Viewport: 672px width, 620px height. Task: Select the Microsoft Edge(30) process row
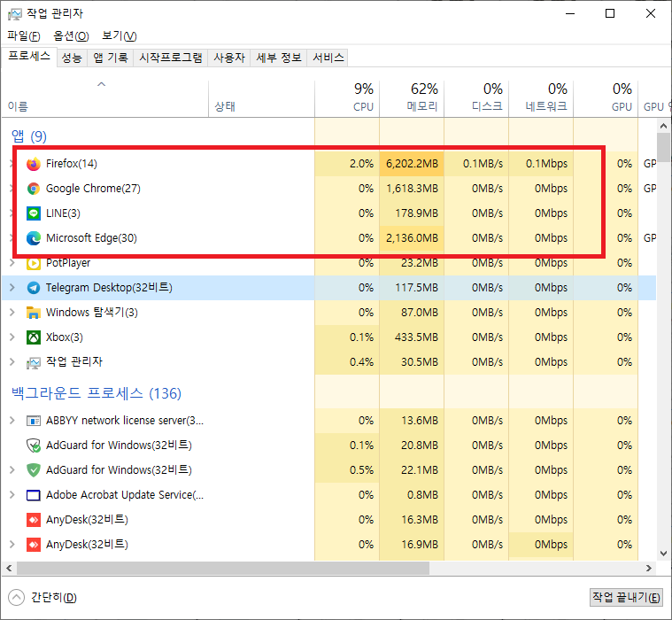pyautogui.click(x=328, y=238)
